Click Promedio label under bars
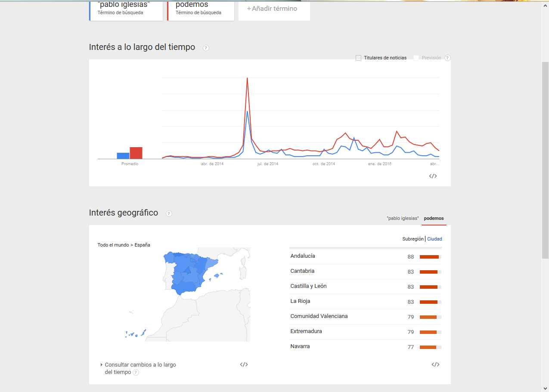Screen dimensions: 549x392 pyautogui.click(x=130, y=164)
